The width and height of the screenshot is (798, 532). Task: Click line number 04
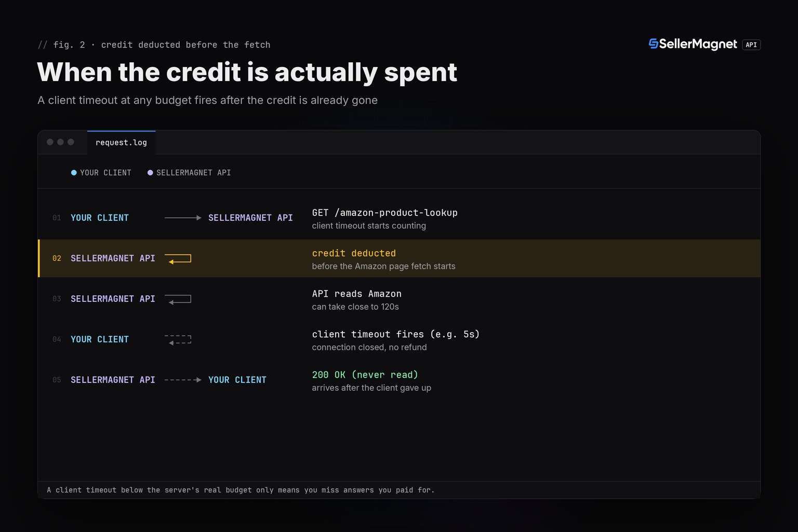click(x=57, y=339)
